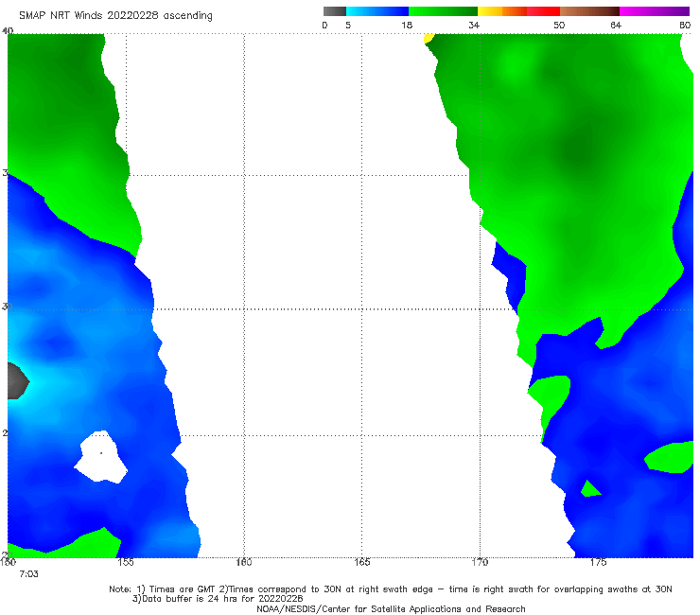Viewport: 700px width, 615px height.
Task: Select the brown segment of the color bar
Action: click(589, 11)
